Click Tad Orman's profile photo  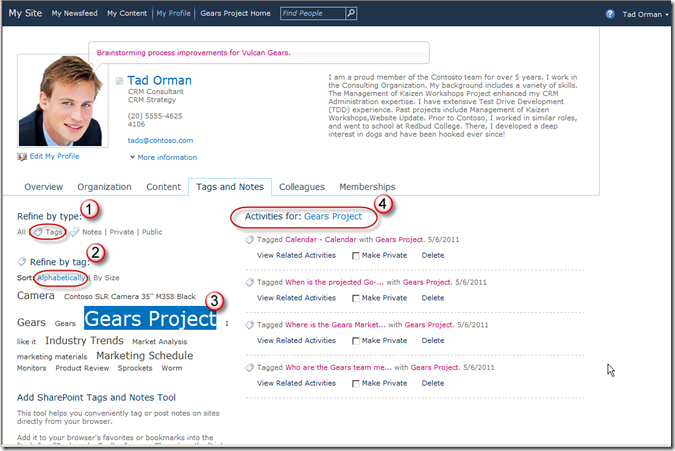61,101
